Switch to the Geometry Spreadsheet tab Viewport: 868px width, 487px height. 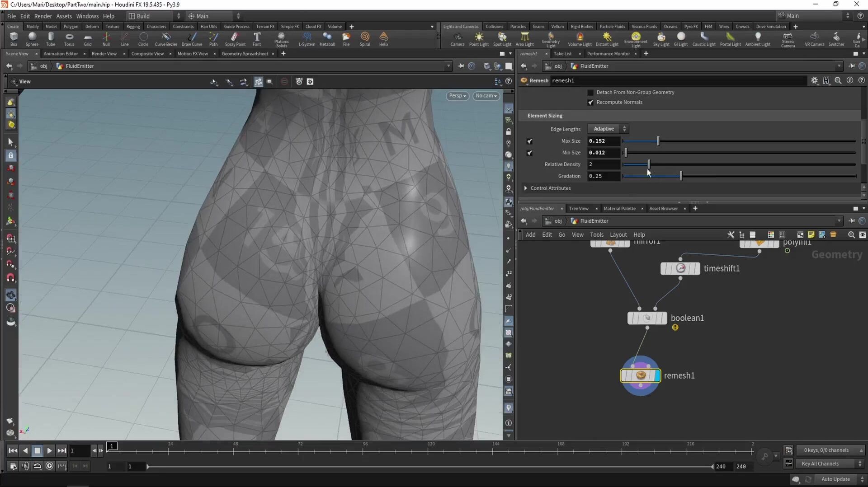(x=245, y=54)
